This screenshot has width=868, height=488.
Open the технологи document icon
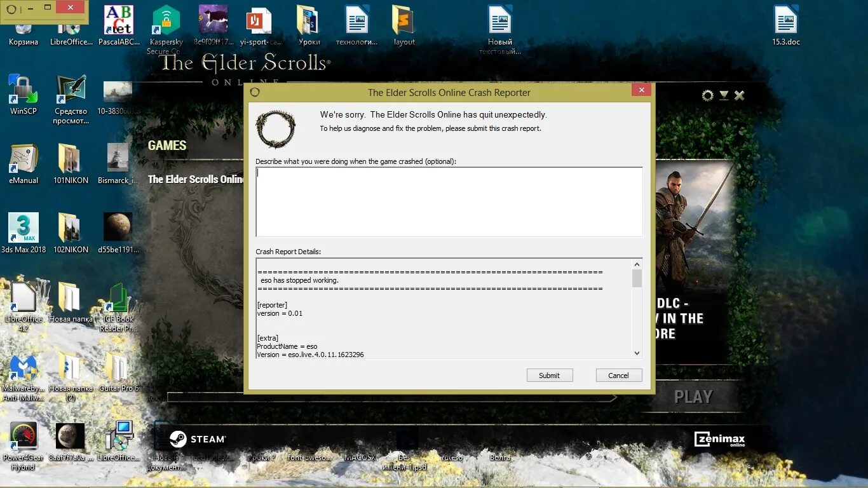pyautogui.click(x=356, y=25)
